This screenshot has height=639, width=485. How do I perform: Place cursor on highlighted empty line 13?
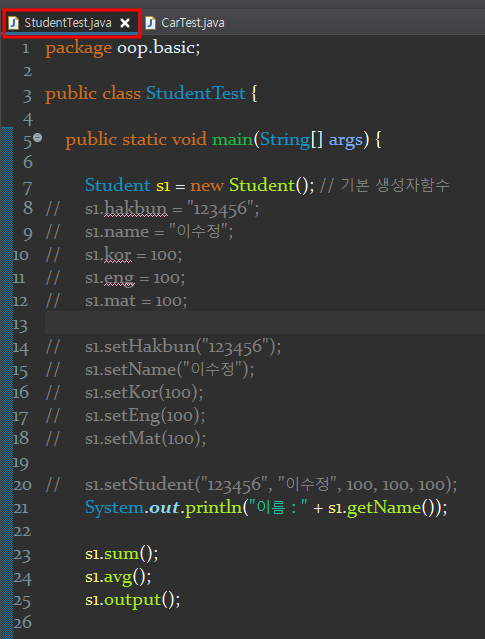pyautogui.click(x=265, y=323)
